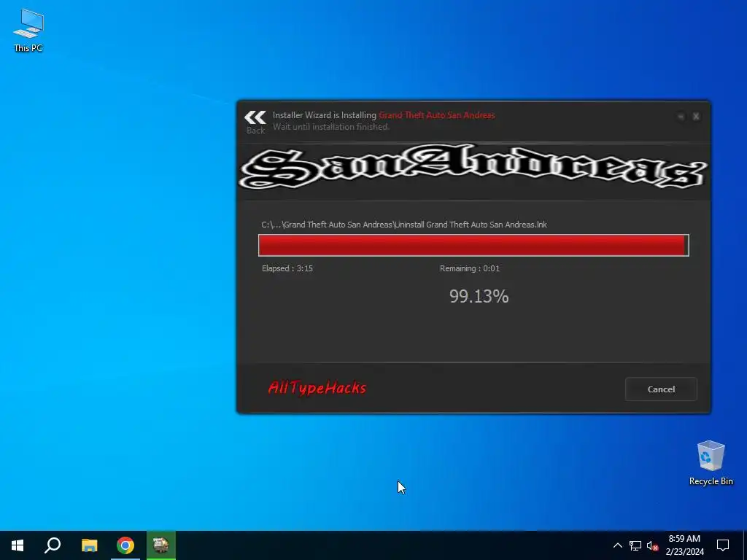Click the Elapsed : 3:15 timer text
The width and height of the screenshot is (747, 560).
coord(287,268)
